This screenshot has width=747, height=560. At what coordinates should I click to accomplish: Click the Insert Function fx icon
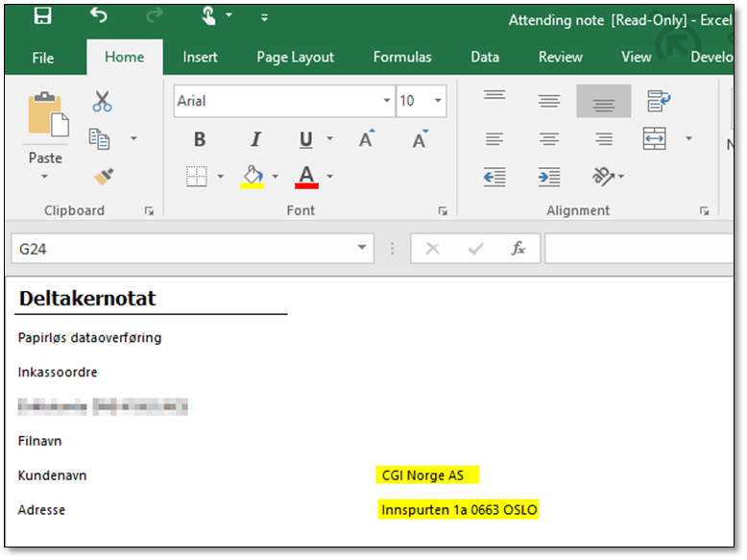point(518,249)
